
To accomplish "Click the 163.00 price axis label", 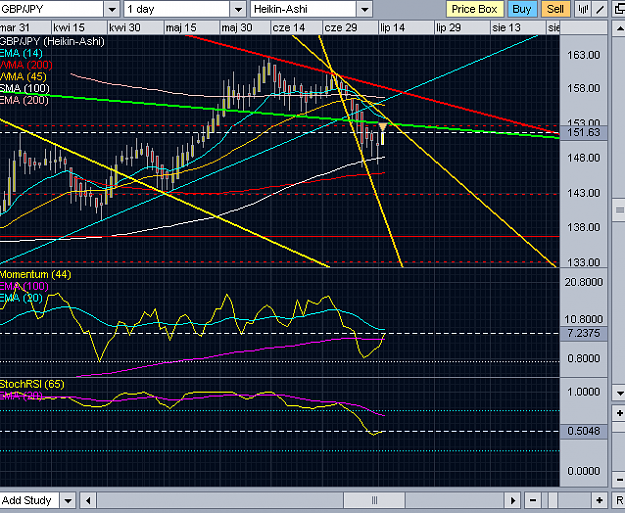I will [584, 55].
